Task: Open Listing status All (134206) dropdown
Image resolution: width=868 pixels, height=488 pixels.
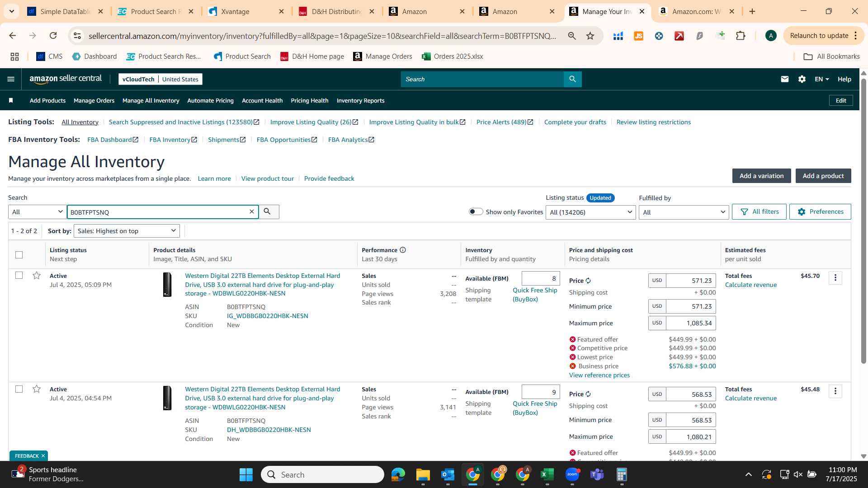Action: 591,212
